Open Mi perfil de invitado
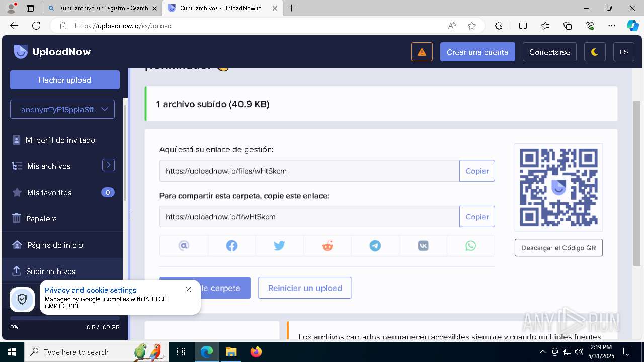The width and height of the screenshot is (644, 362). 60,140
